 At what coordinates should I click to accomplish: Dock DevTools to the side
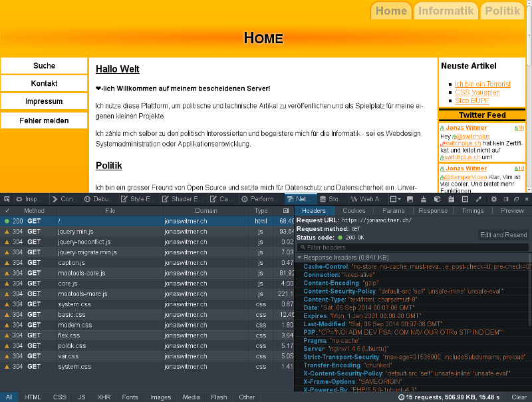click(x=506, y=198)
